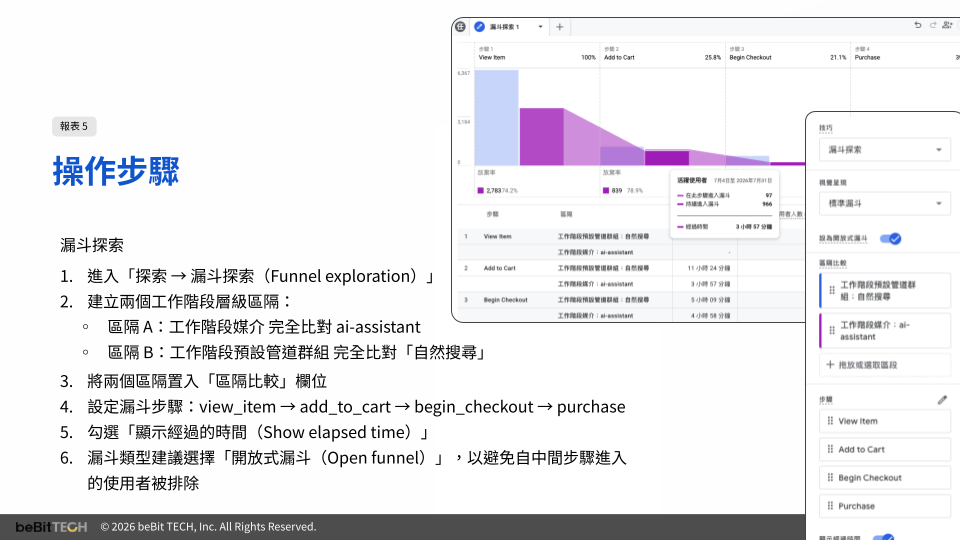Click 拖放或選取區段 add segment box

[885, 365]
